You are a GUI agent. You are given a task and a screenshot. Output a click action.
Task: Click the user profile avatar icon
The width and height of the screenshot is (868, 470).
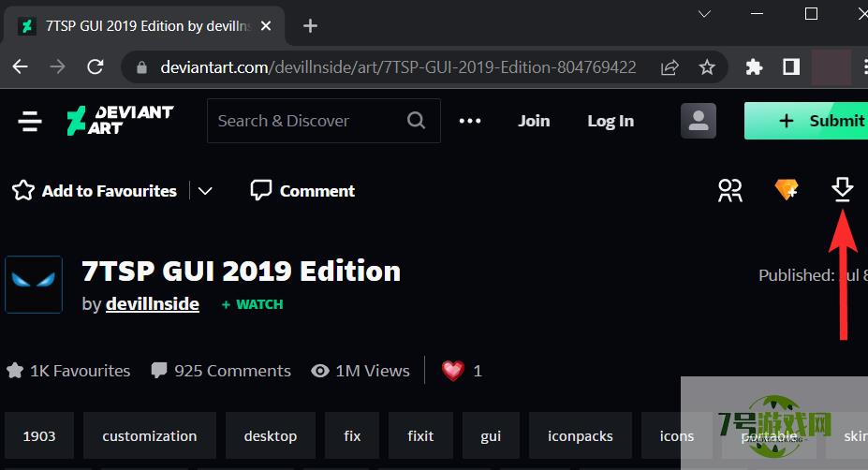[698, 121]
